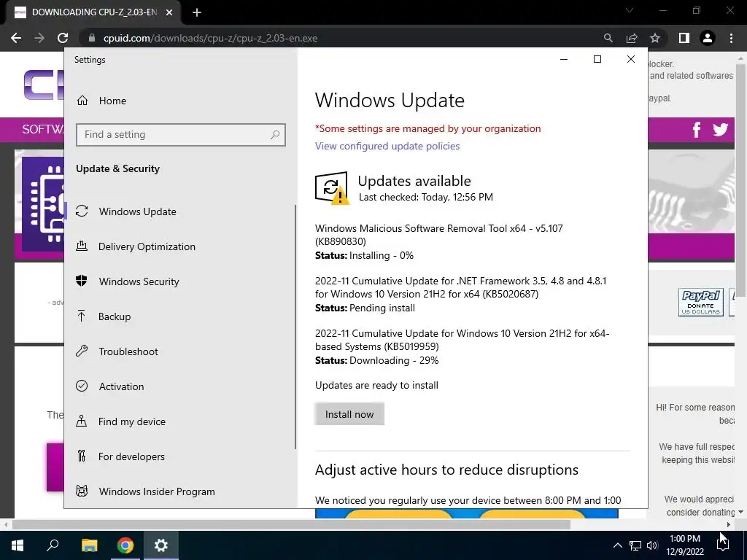Click the Install now button
Image resolution: width=747 pixels, height=560 pixels.
click(x=349, y=414)
